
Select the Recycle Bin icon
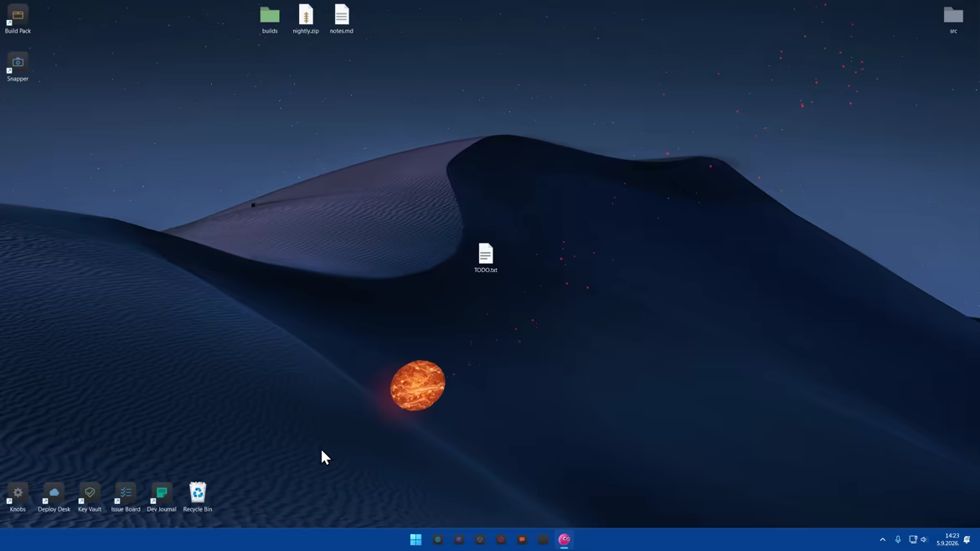coord(198,497)
